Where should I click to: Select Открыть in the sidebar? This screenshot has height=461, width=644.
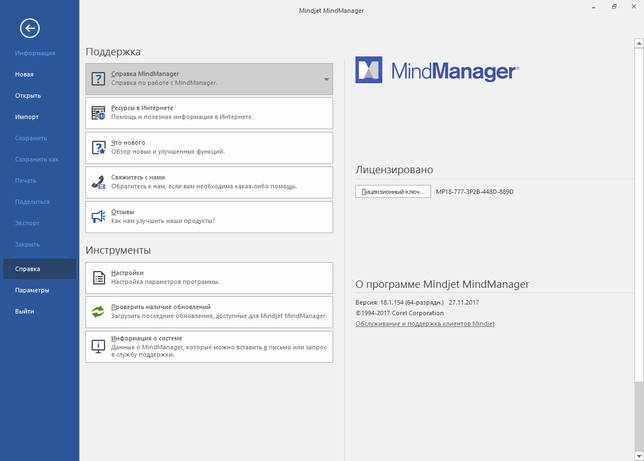pyautogui.click(x=28, y=96)
